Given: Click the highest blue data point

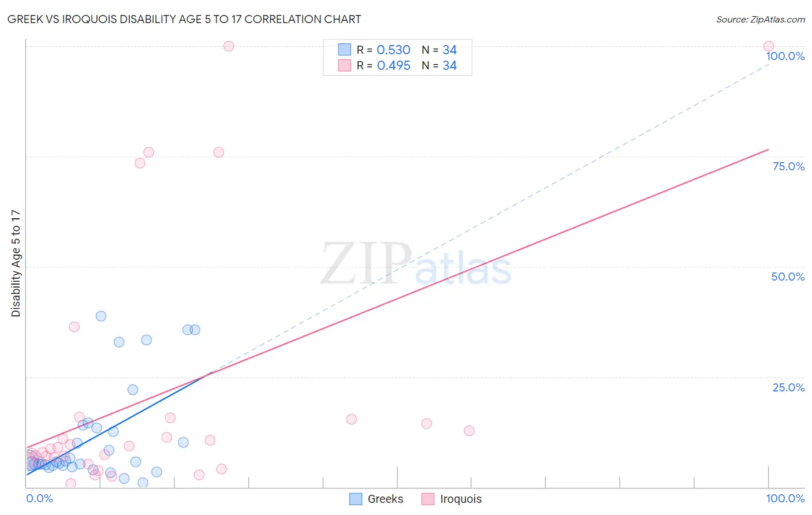Looking at the screenshot, I should pyautogui.click(x=101, y=316).
